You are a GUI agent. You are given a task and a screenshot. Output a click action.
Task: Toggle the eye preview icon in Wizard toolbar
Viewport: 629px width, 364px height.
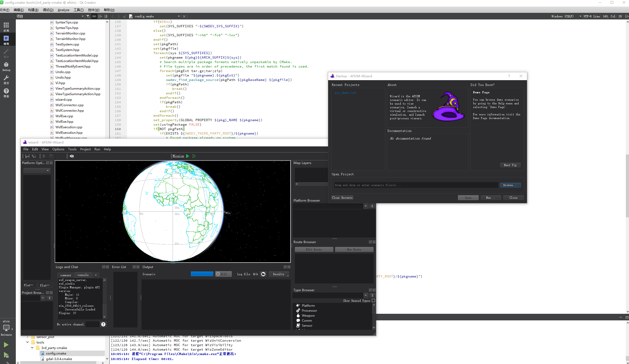point(72,156)
